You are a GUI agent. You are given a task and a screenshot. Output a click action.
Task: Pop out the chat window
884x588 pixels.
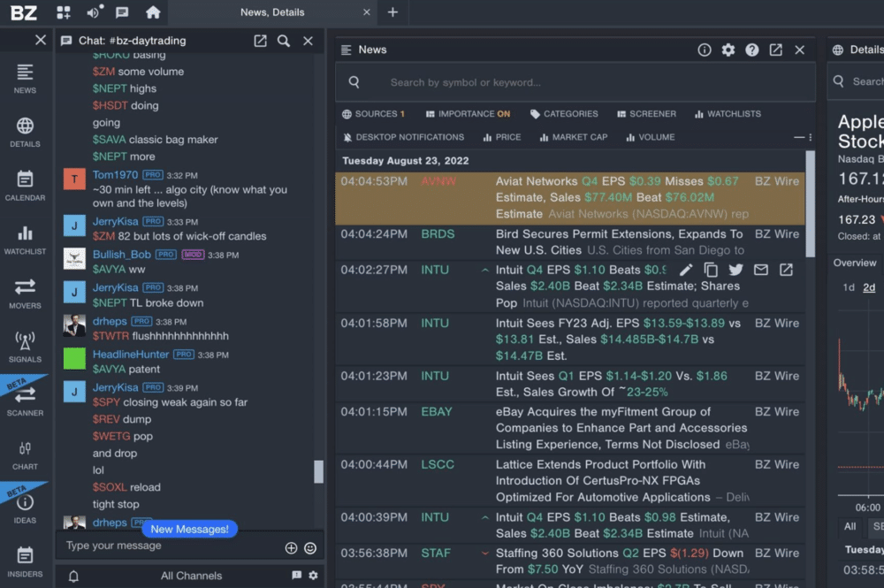point(260,41)
